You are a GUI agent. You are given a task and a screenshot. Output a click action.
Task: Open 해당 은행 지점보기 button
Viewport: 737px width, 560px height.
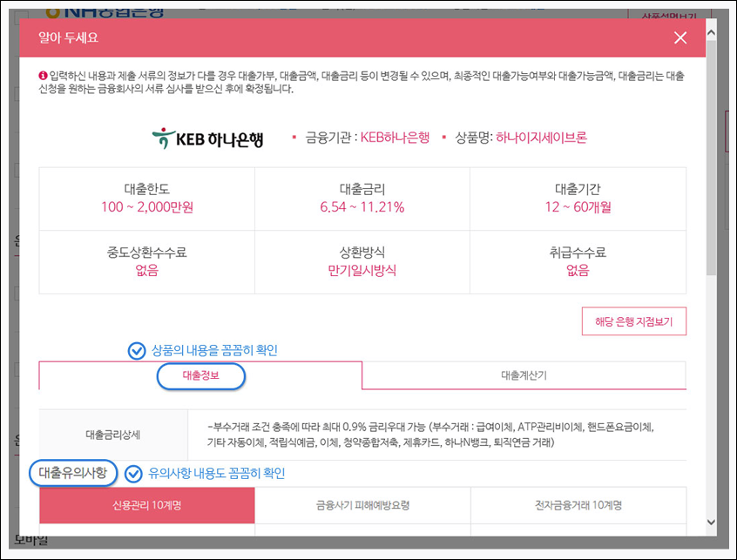[x=633, y=321]
